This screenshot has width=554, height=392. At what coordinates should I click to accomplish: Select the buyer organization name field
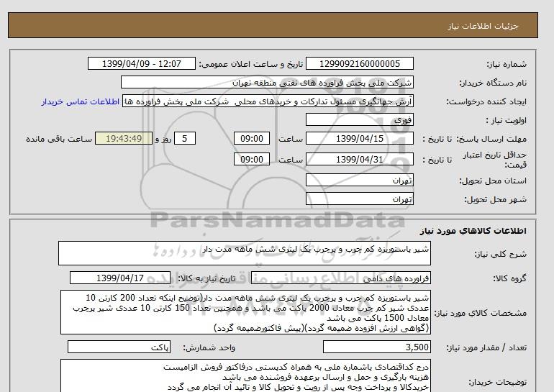pos(267,82)
